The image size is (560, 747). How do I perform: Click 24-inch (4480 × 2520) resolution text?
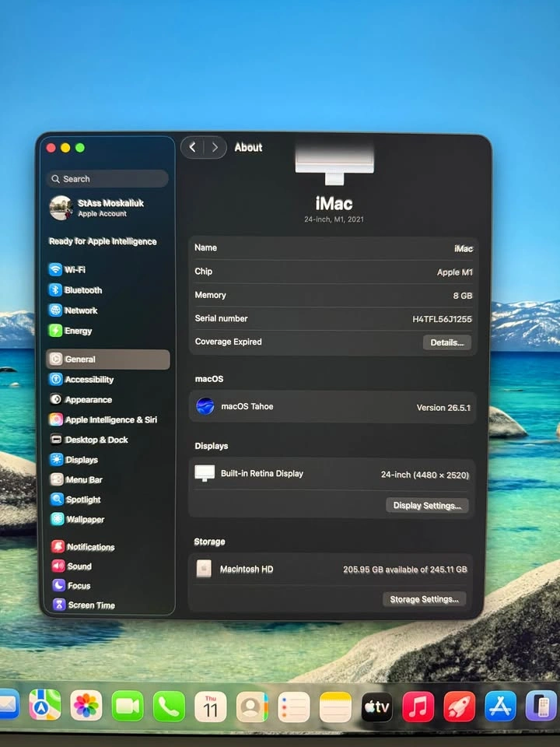click(425, 475)
